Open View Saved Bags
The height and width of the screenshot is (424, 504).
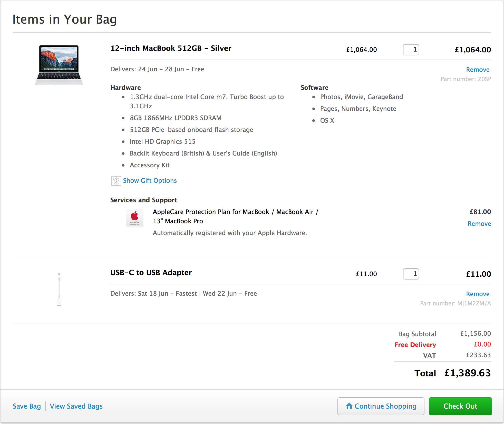tap(76, 406)
